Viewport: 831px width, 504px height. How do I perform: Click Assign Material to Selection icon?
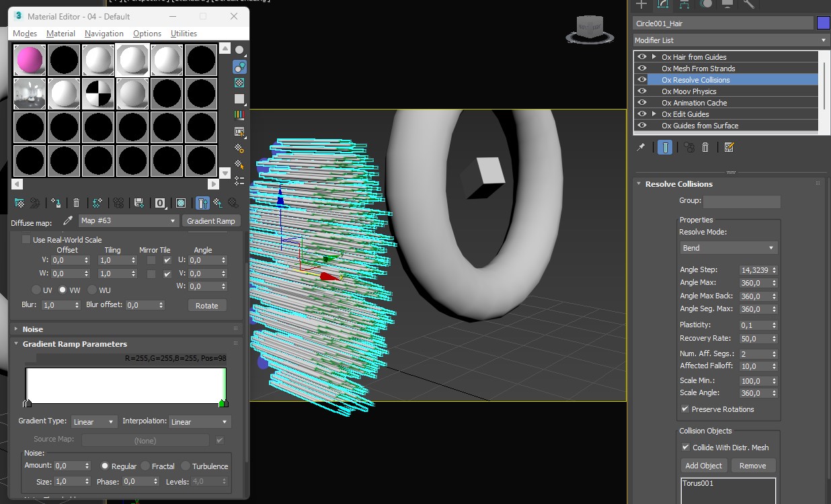[56, 203]
